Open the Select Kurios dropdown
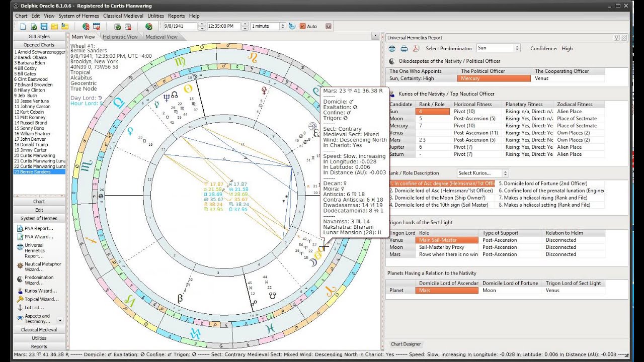The image size is (644, 362). pos(505,173)
